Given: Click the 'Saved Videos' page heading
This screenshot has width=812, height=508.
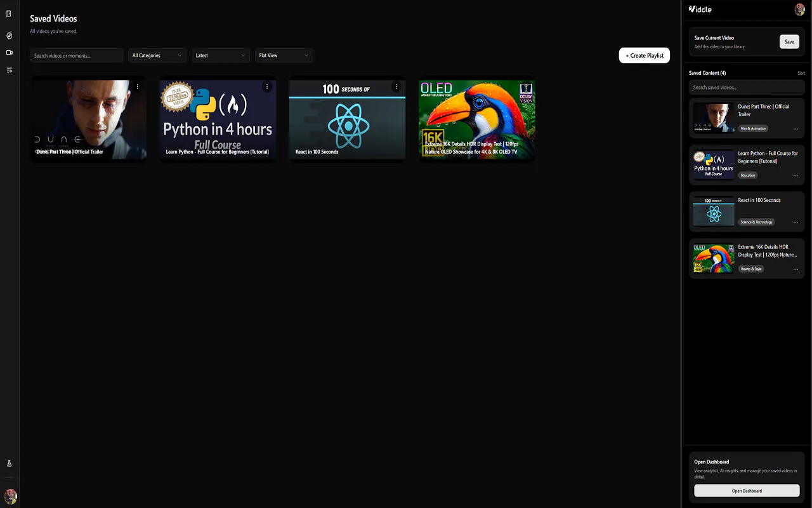Looking at the screenshot, I should [x=53, y=18].
